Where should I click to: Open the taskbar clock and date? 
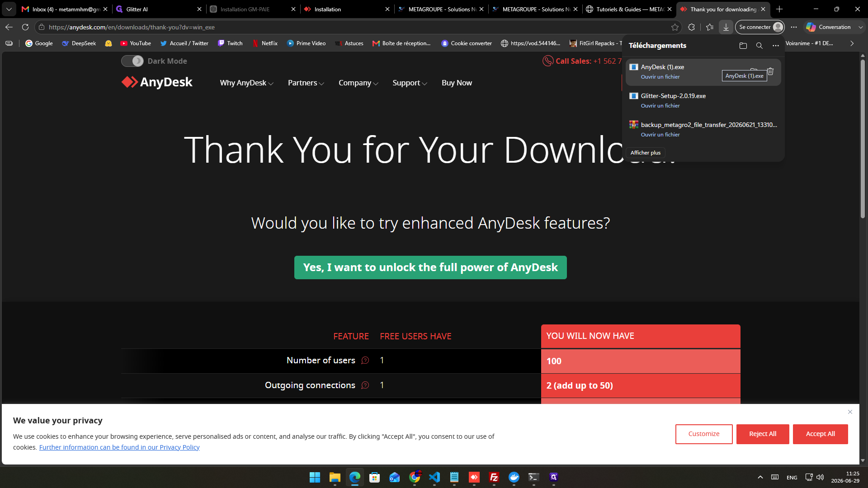[845, 477]
